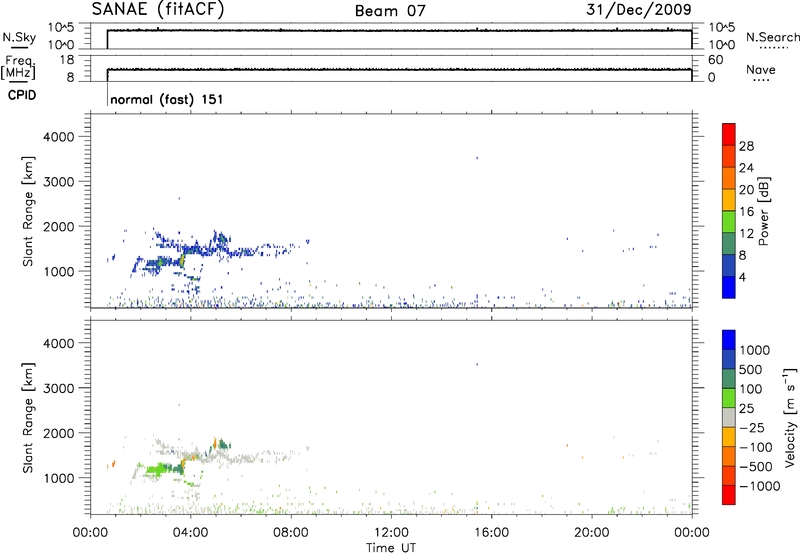800x554 pixels.
Task: Click the 60 tick on the Nave axis
Action: [716, 60]
